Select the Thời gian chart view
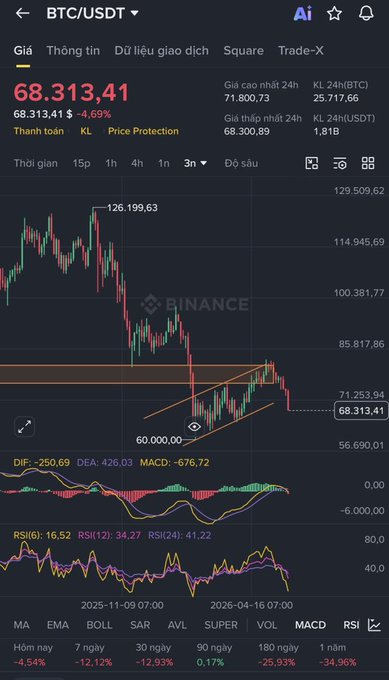 [x=36, y=163]
